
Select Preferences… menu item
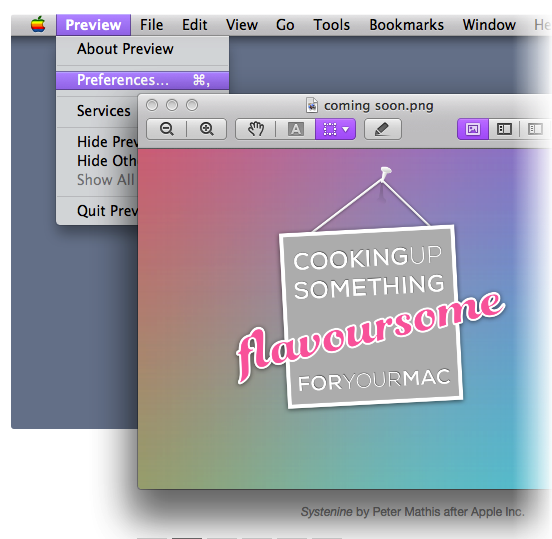[x=142, y=80]
